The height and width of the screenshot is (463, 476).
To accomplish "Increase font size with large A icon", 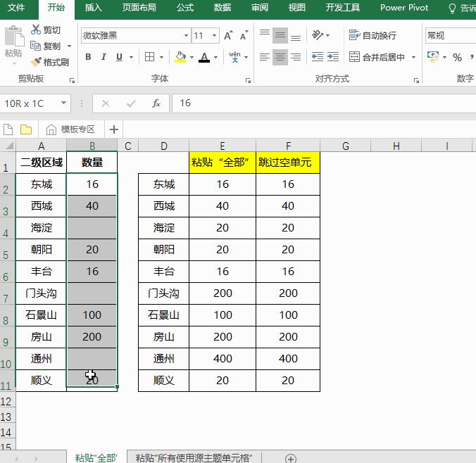I will [228, 35].
